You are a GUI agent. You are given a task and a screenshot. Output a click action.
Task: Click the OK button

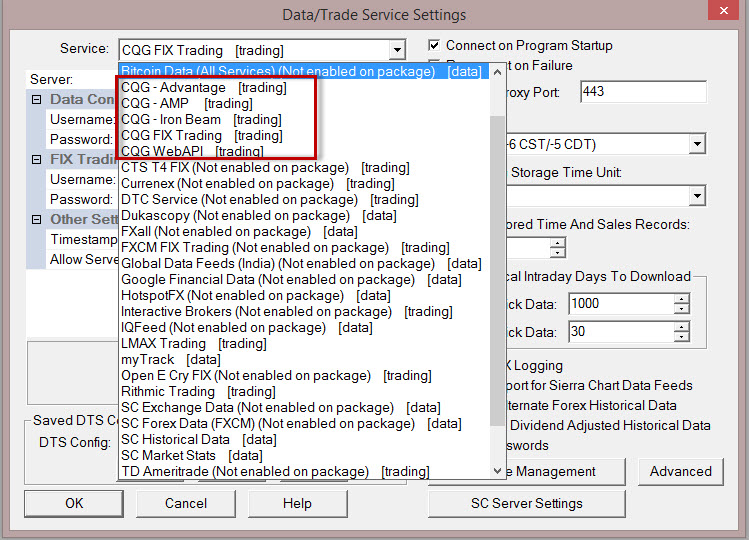74,503
